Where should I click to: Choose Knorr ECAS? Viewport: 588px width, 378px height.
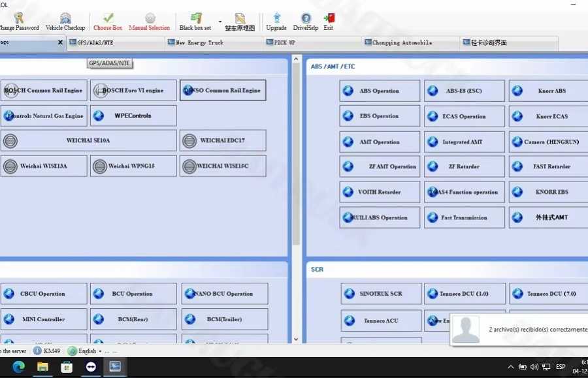click(549, 116)
